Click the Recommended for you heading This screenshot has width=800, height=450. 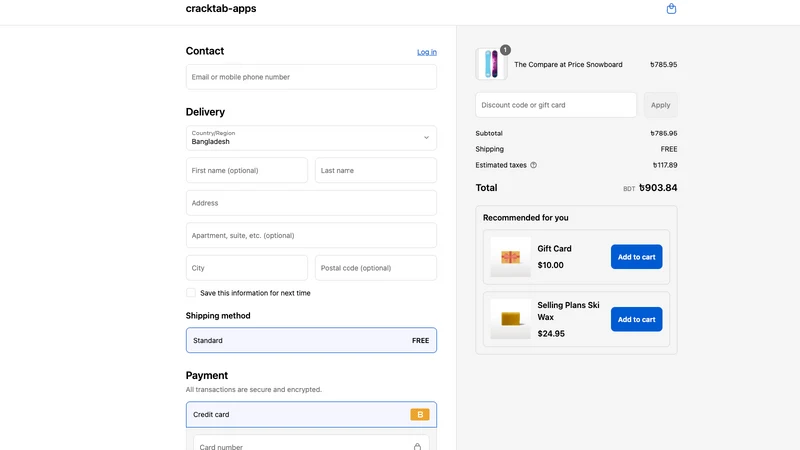[x=526, y=218]
